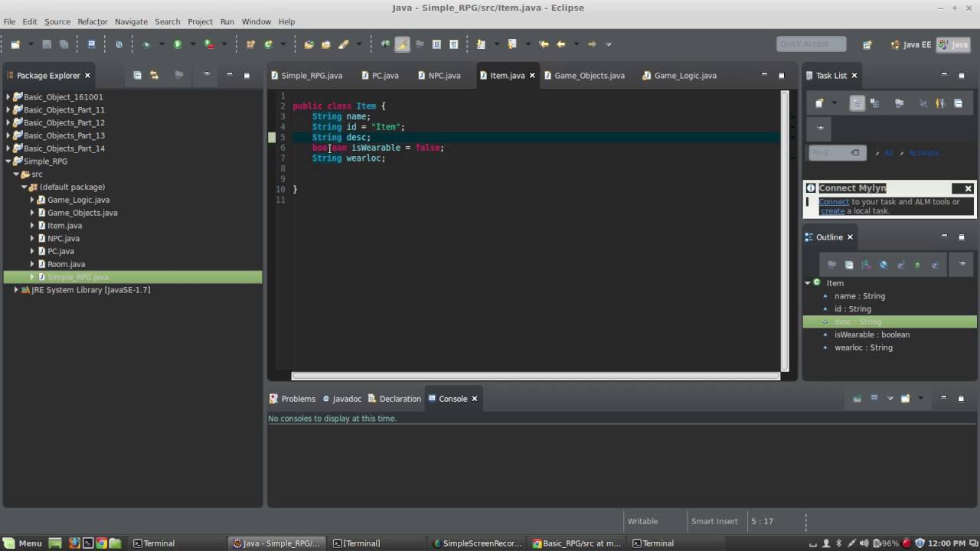
Task: Click the volume icon in system tray
Action: coord(864,543)
